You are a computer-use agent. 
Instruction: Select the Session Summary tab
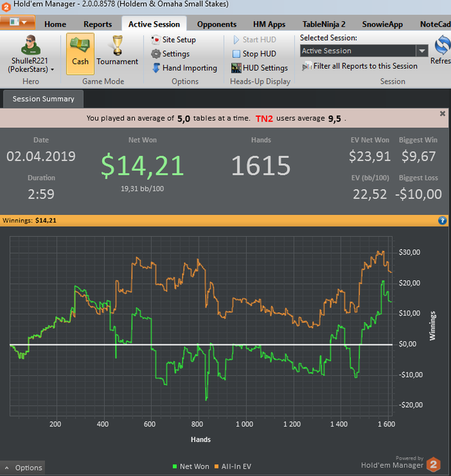point(44,99)
